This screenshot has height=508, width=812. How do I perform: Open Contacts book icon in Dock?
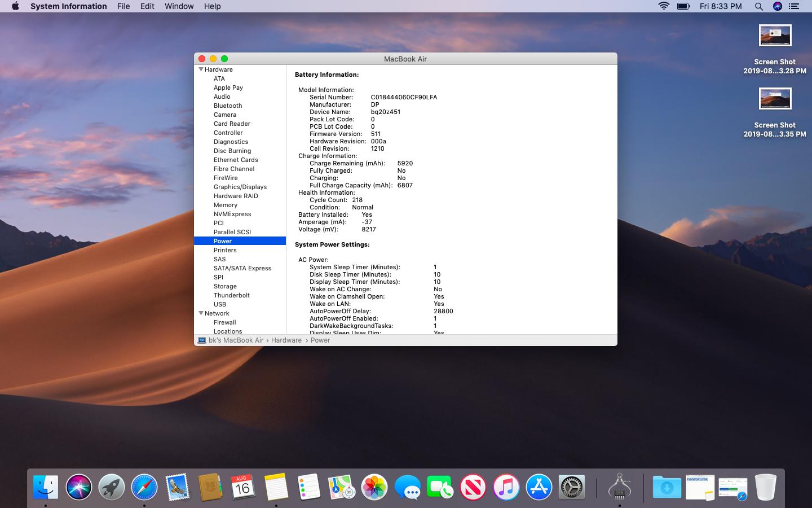pos(210,487)
